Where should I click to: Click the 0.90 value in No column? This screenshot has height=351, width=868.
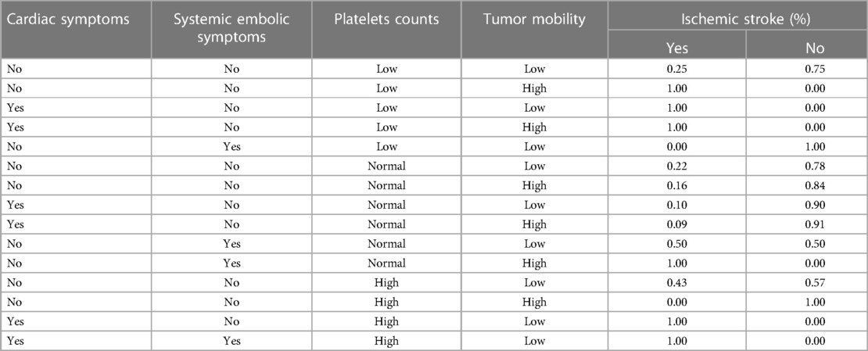[815, 205]
